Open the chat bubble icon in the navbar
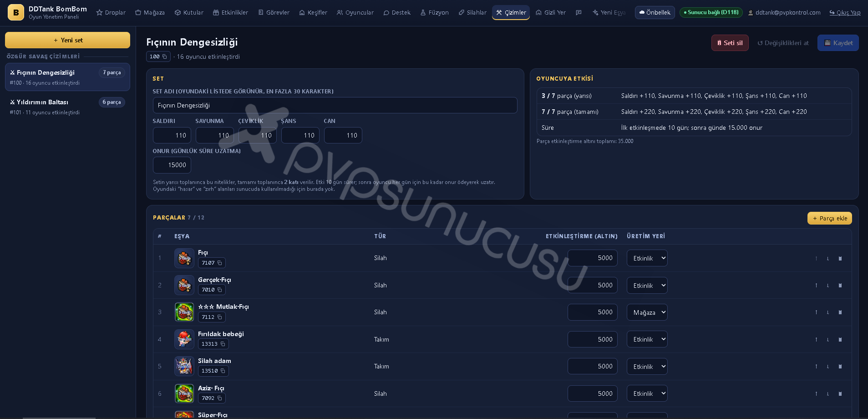Screen dimensions: 868x419 coord(579,13)
